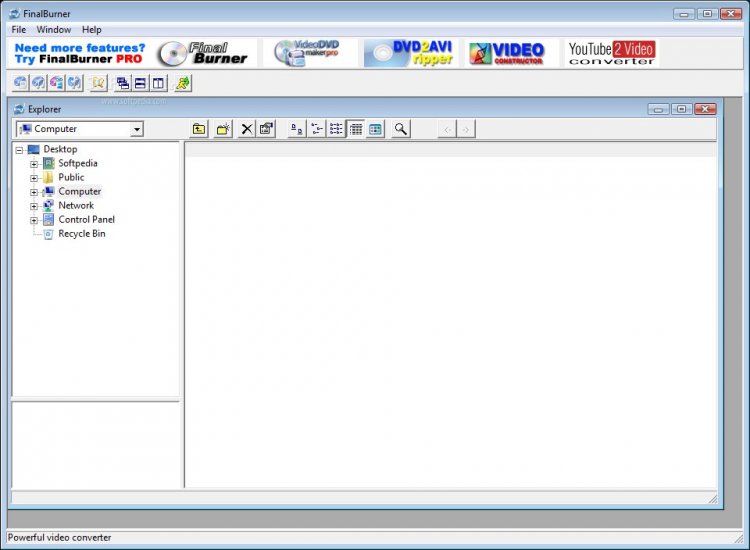The height and width of the screenshot is (550, 750).
Task: Click the Try FinalBurner PRO banner
Action: (x=80, y=53)
